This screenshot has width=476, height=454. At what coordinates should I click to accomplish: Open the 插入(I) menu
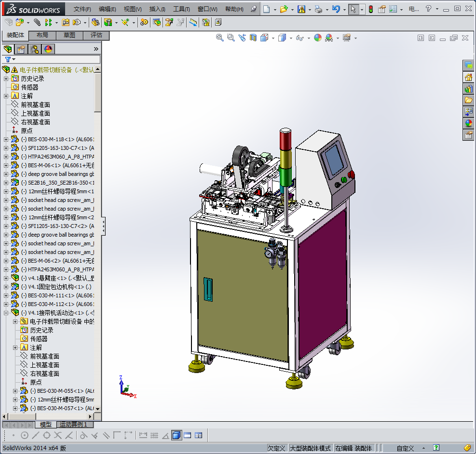pyautogui.click(x=157, y=9)
